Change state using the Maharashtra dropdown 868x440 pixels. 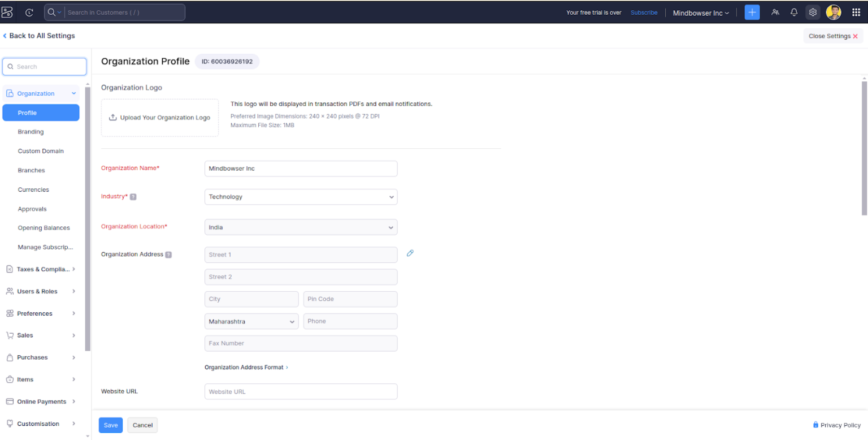tap(251, 321)
